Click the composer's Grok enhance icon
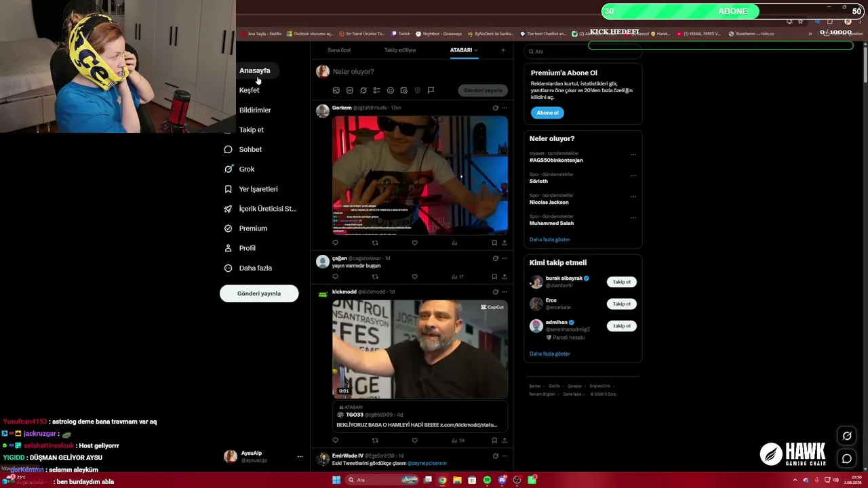868x488 pixels. pos(363,90)
